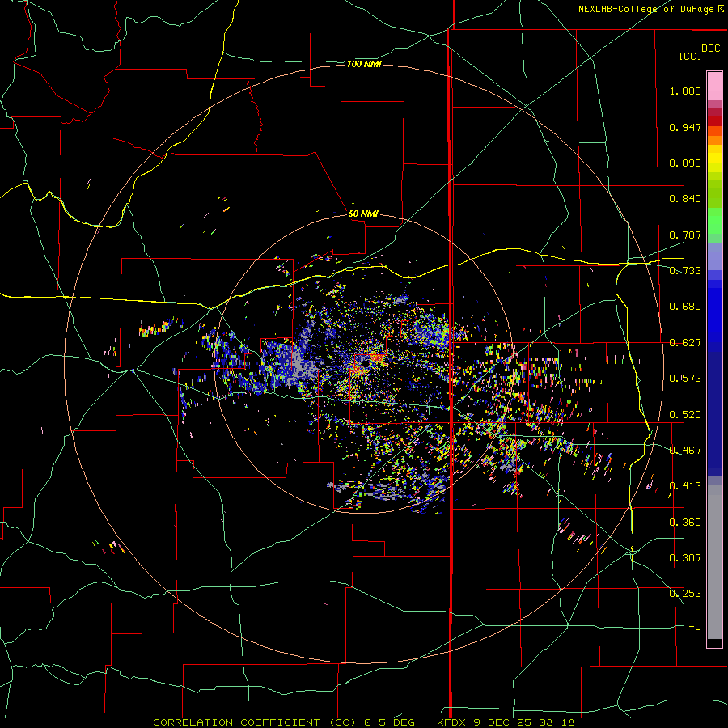Click the 0.787 scale label

click(x=685, y=235)
